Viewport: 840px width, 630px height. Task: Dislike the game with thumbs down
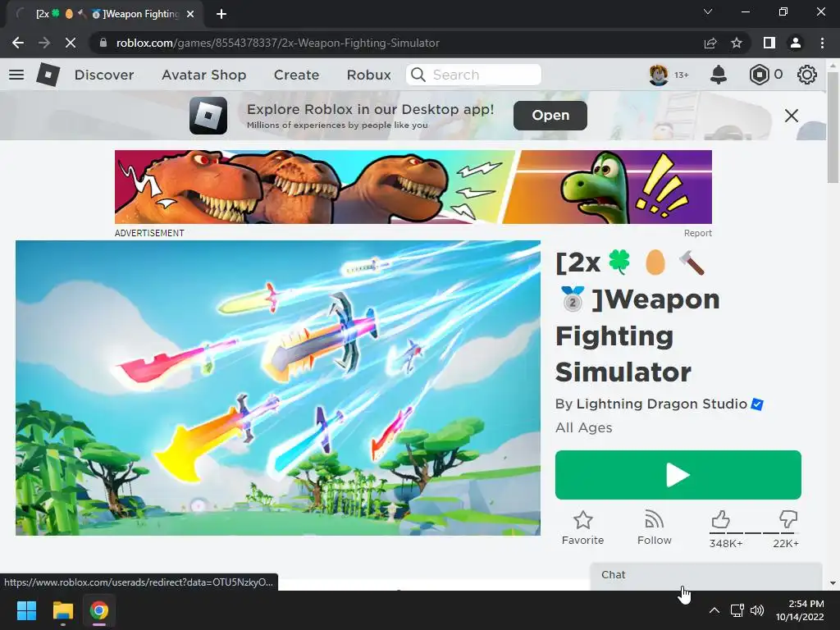coord(788,519)
